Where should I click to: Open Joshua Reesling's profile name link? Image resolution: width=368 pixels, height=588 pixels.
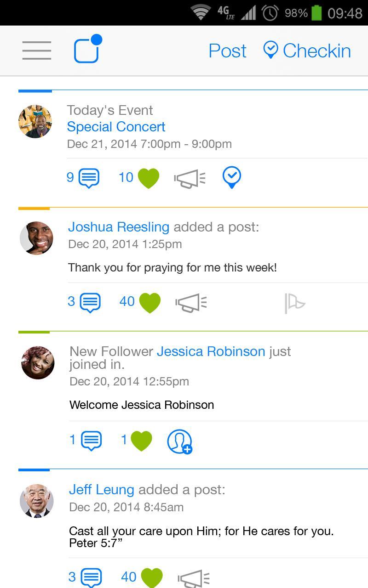pyautogui.click(x=119, y=227)
